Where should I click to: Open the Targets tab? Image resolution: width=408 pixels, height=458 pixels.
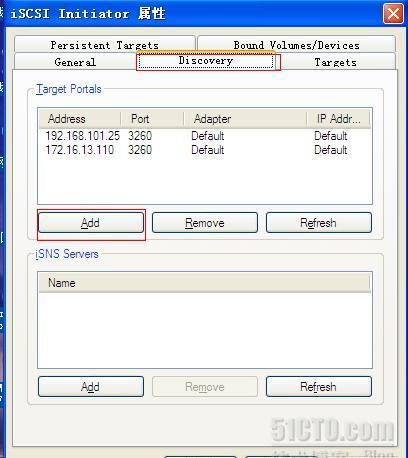(x=335, y=62)
